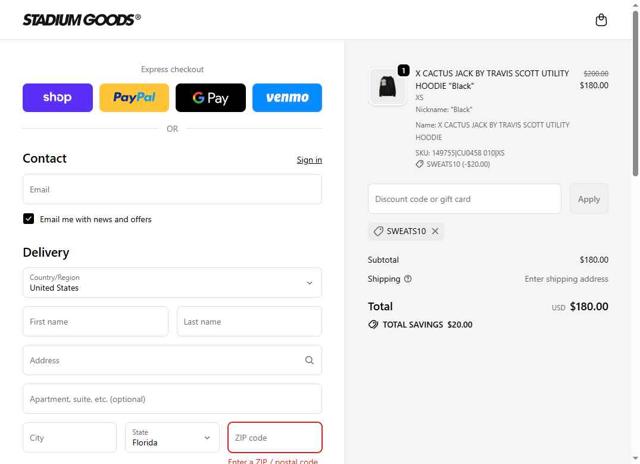Click the address search magnifier icon
640x464 pixels.
pos(309,360)
